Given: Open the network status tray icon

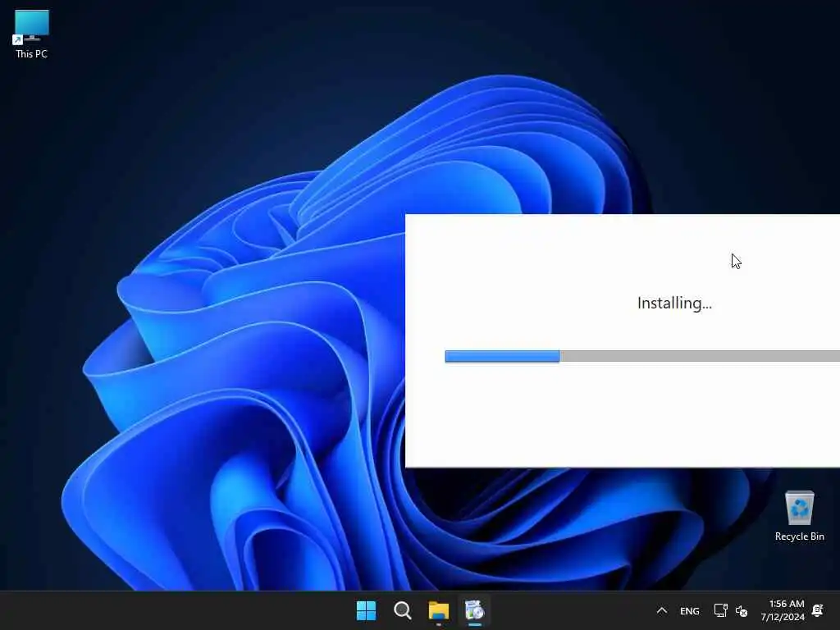Looking at the screenshot, I should (720, 610).
